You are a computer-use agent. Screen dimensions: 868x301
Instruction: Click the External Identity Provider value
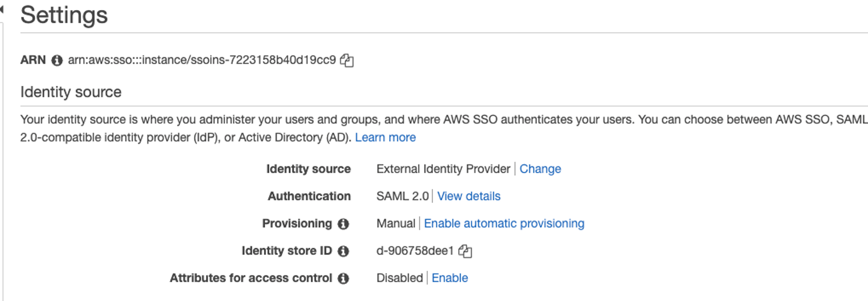pyautogui.click(x=443, y=169)
